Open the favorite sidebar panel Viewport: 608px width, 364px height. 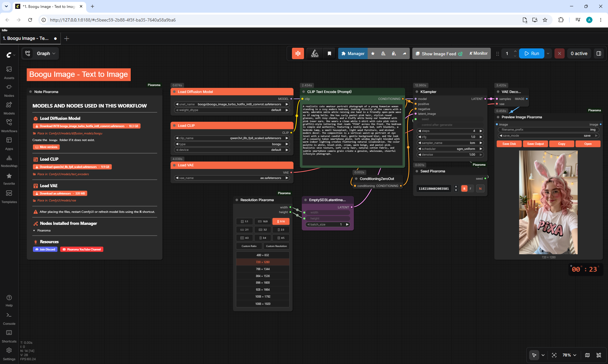click(9, 179)
